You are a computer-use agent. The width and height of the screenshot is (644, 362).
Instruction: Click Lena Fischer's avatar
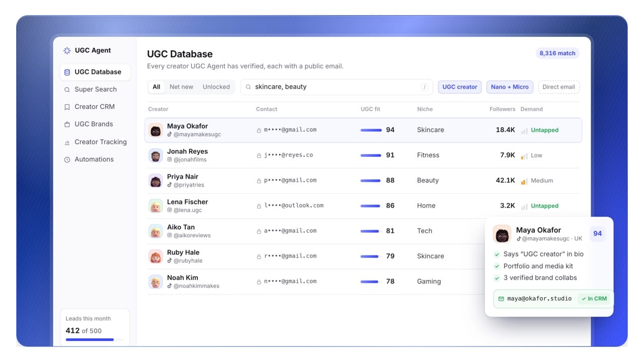tap(156, 206)
